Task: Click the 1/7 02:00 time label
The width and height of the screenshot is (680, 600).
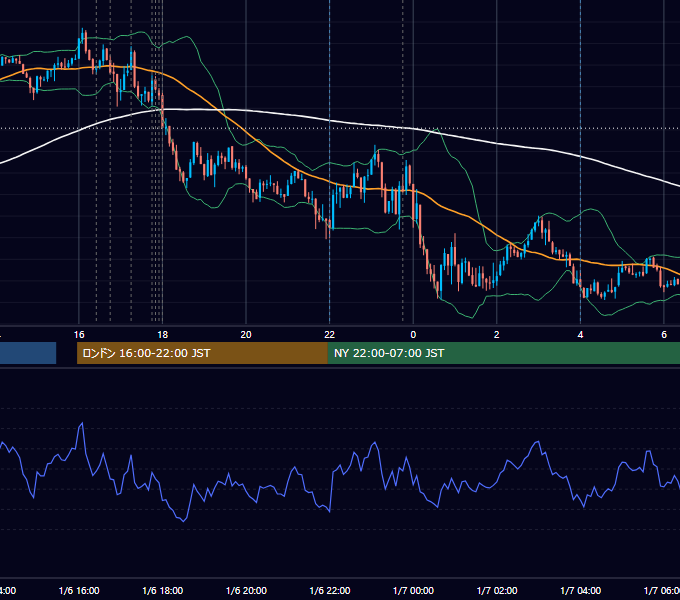Action: 497,590
